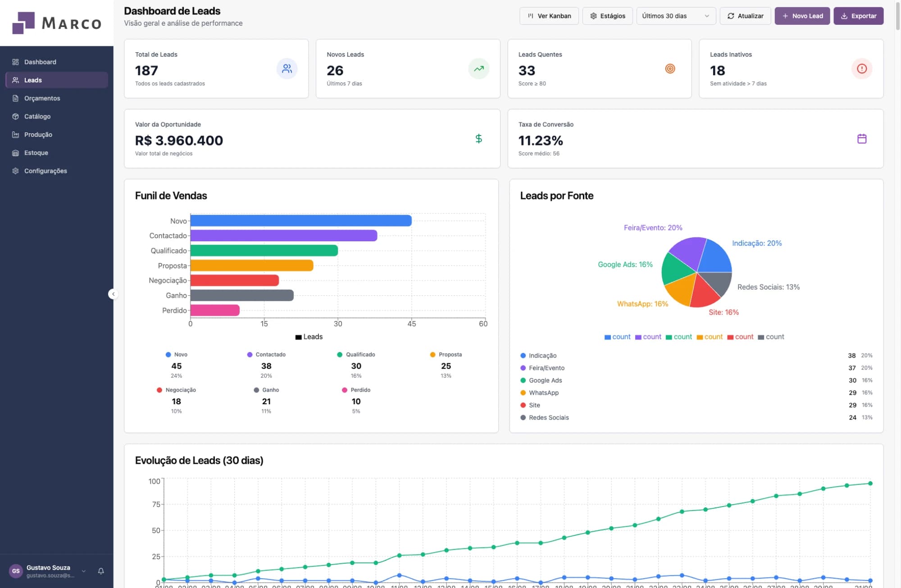Expand the Gustavo Souza user menu chevron
901x588 pixels.
pos(84,571)
